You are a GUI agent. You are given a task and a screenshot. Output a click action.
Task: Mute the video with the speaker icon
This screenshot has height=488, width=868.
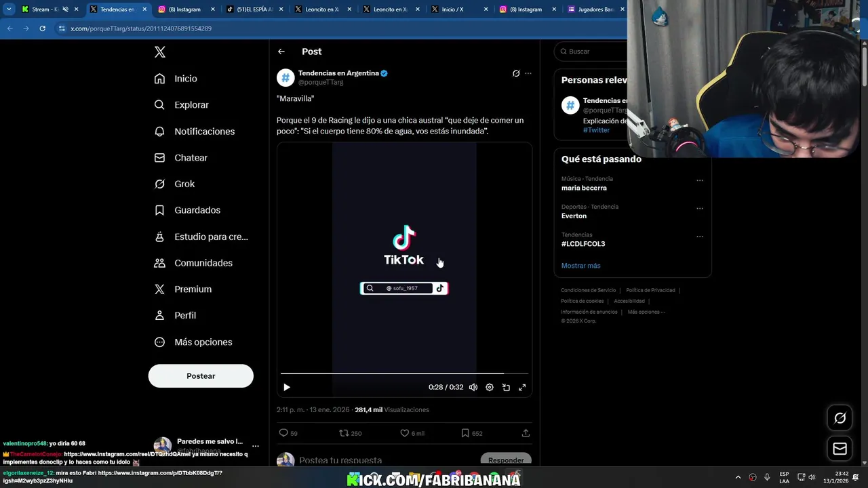pyautogui.click(x=473, y=387)
